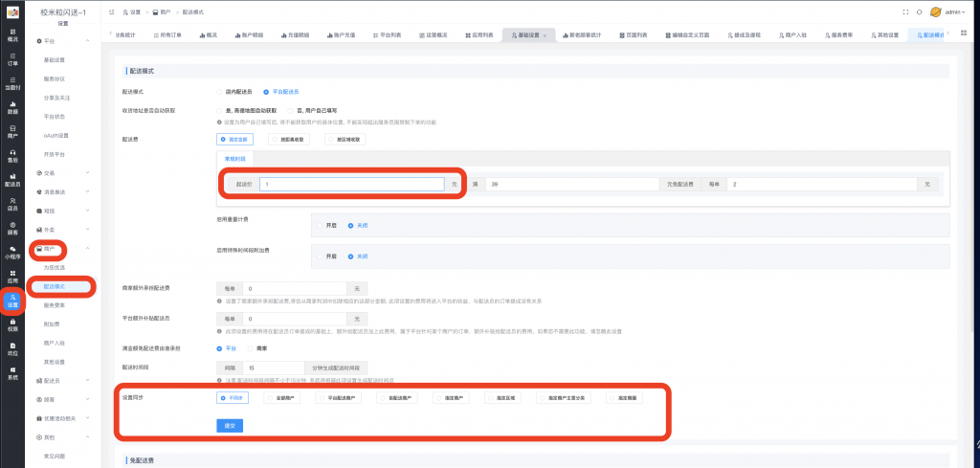
Task: Select 商家 for 满金额免配送费由谁承担
Action: tap(251, 348)
